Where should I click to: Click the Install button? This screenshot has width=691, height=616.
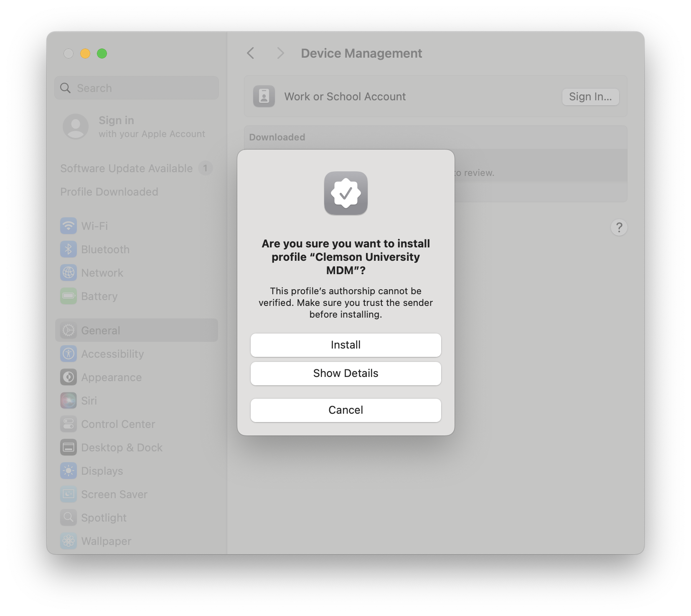click(x=345, y=345)
